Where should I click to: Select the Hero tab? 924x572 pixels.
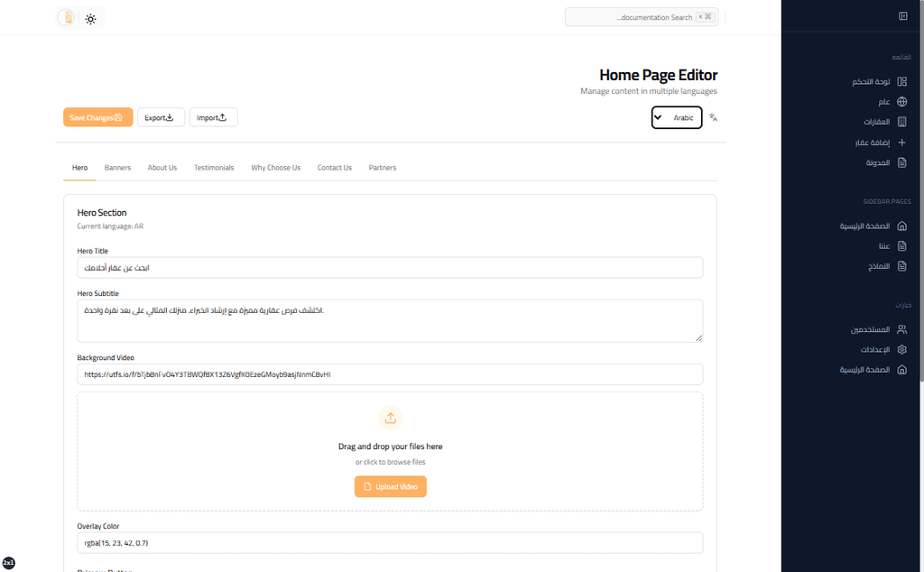[x=79, y=168]
